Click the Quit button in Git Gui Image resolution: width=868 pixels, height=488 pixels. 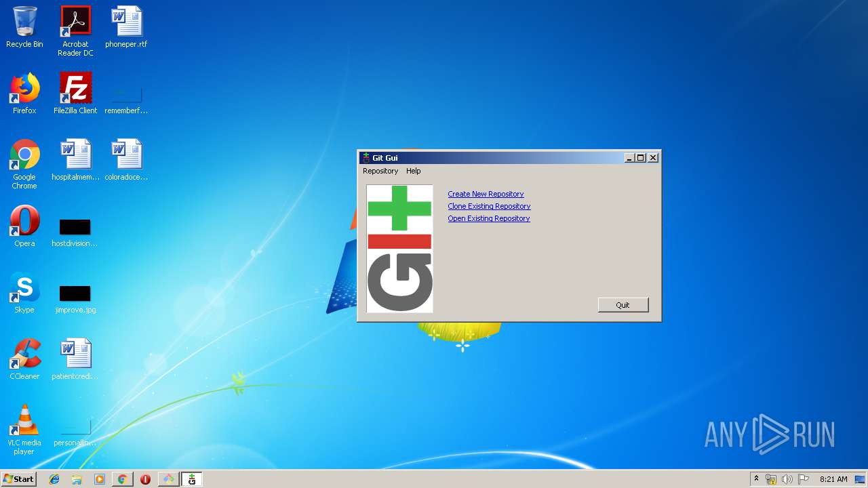coord(623,305)
